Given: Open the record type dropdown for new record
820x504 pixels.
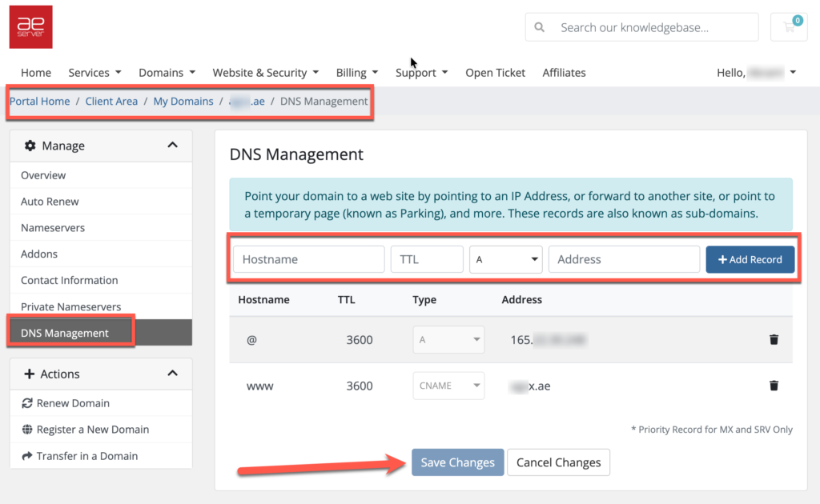Looking at the screenshot, I should coord(506,259).
